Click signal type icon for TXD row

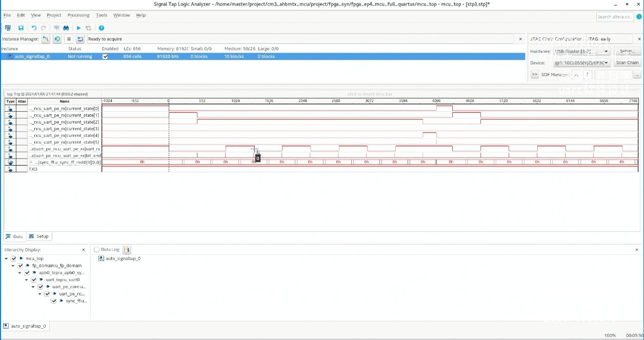click(x=10, y=169)
